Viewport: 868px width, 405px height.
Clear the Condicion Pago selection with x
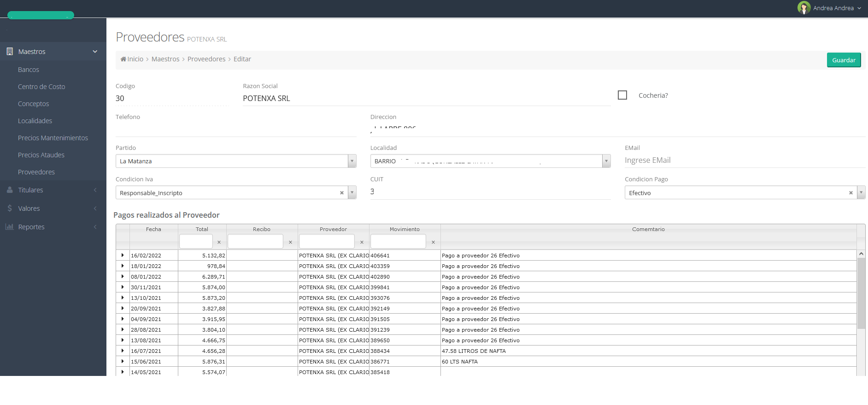pos(850,193)
